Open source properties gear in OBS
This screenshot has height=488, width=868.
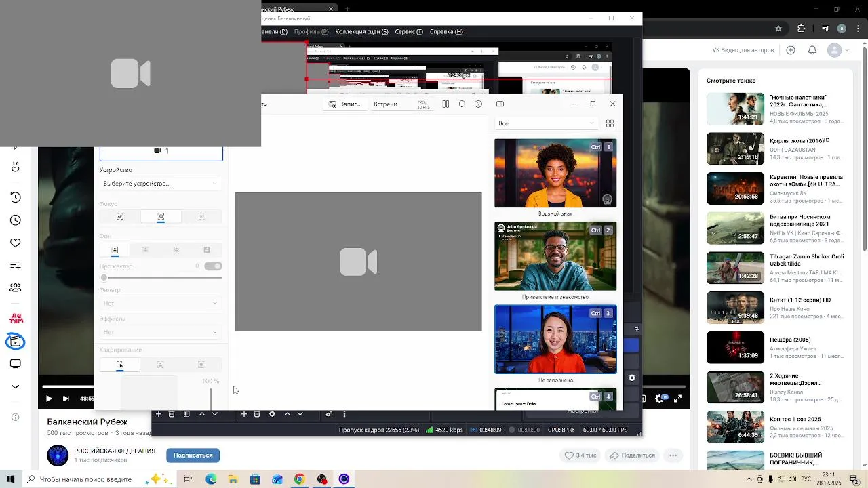click(x=272, y=414)
